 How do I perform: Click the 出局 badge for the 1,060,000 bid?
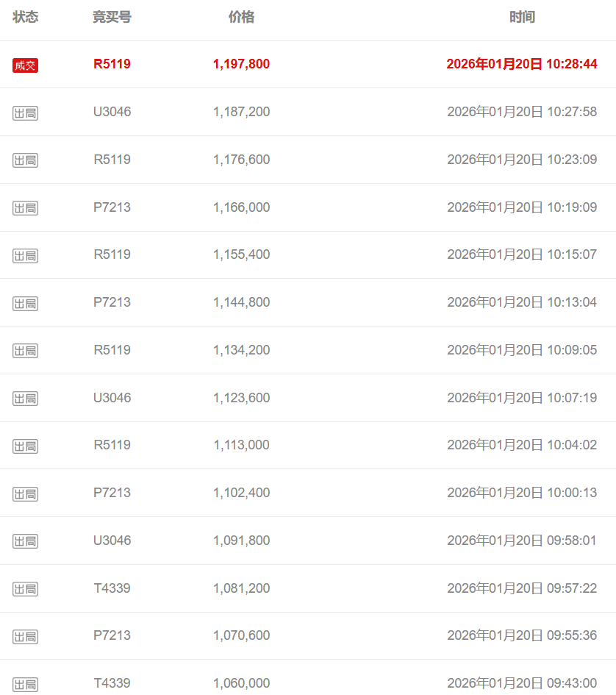(x=25, y=684)
